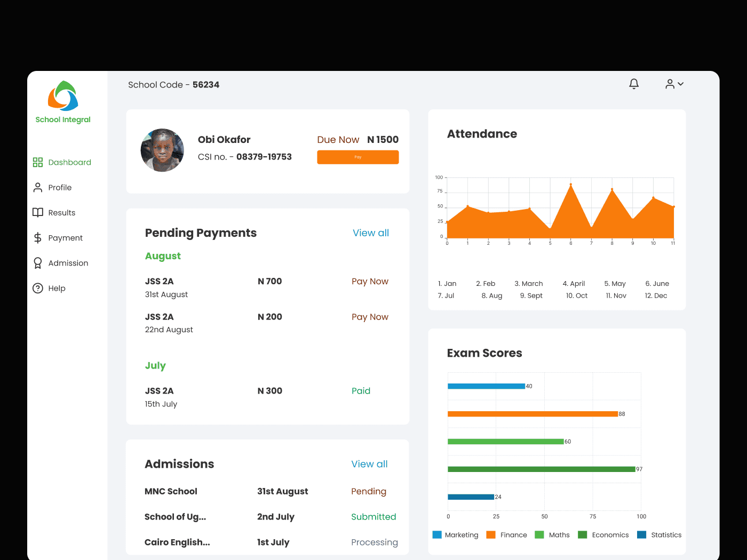747x560 pixels.
Task: Click the Finance bar showing 88
Action: [533, 414]
